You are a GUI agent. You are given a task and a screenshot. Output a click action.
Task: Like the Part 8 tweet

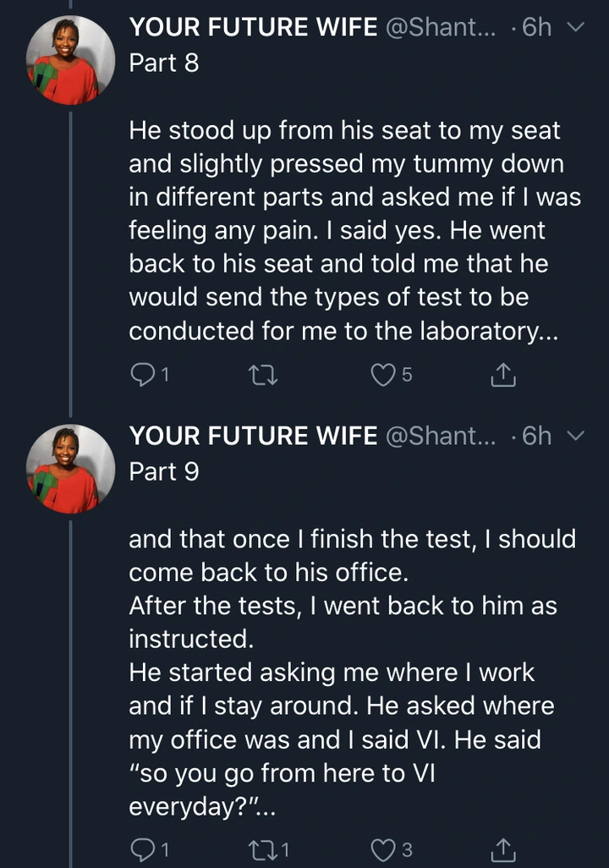(385, 373)
